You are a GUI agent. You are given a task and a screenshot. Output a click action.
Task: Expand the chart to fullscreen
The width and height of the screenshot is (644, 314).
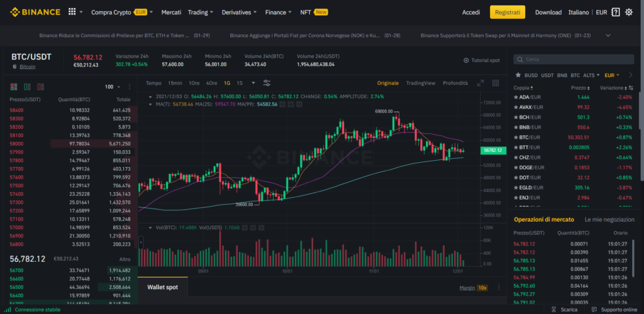480,84
